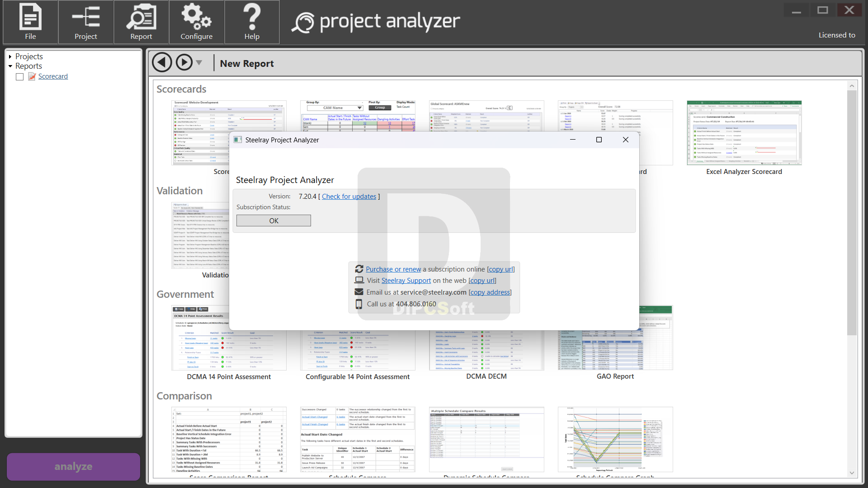Select the DCMA 14 Point Assessment thumbnail
This screenshot has height=488, width=868.
[229, 351]
